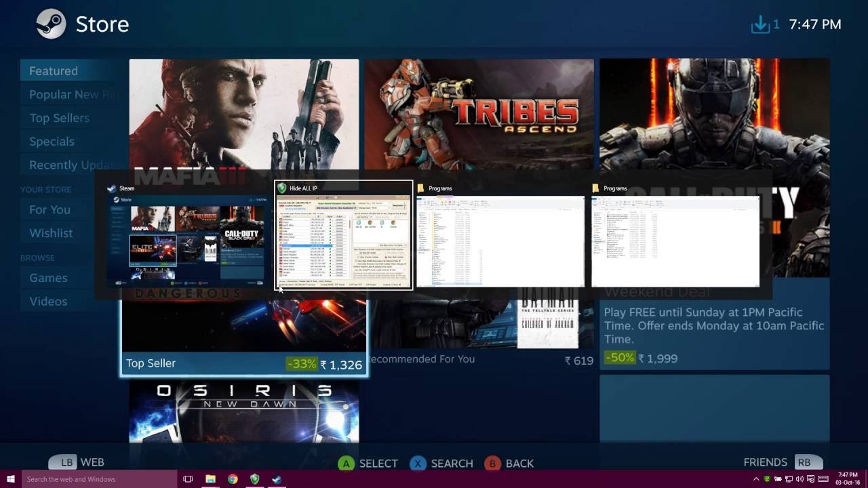The width and height of the screenshot is (868, 488).
Task: Open Osiris New Dawn game tile
Action: (244, 411)
